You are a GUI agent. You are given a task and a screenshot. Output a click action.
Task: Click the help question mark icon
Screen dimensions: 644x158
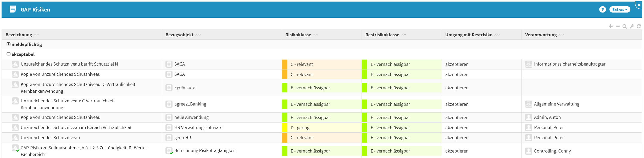[602, 10]
